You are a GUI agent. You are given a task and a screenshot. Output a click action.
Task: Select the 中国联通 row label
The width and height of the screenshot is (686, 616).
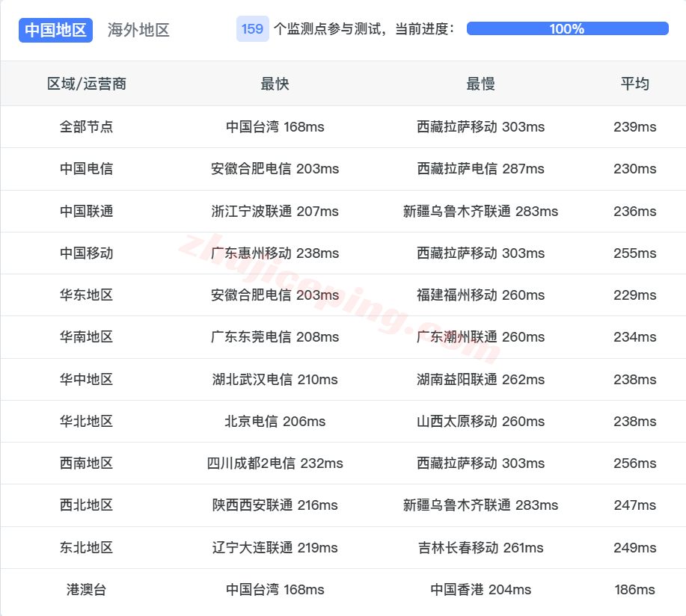coord(87,211)
